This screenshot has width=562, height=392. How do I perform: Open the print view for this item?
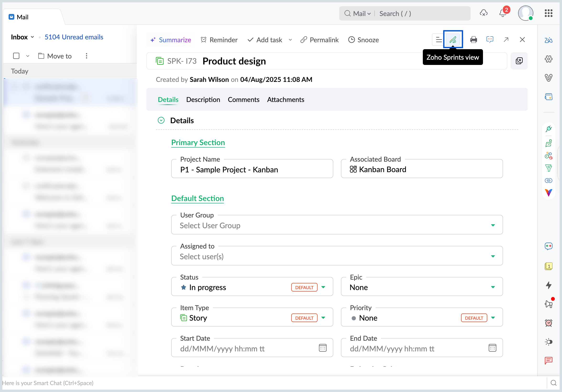click(474, 39)
